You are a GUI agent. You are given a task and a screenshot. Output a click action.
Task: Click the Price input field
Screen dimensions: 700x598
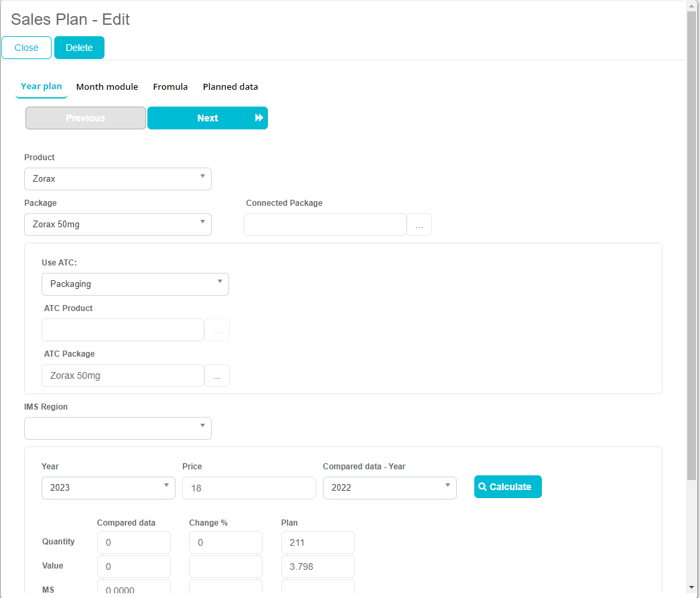(x=249, y=488)
